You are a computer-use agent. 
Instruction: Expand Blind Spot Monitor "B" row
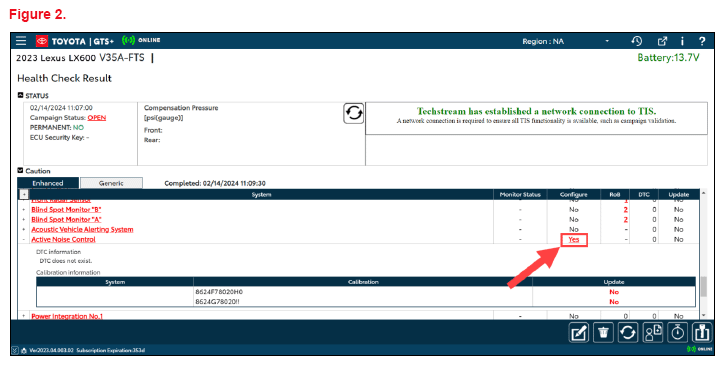[x=24, y=210]
